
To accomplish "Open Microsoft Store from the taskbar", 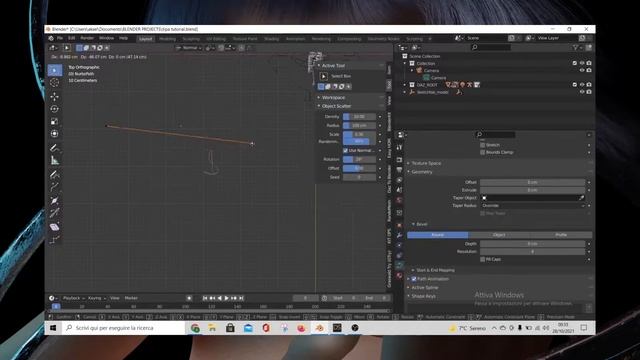I will [x=230, y=328].
